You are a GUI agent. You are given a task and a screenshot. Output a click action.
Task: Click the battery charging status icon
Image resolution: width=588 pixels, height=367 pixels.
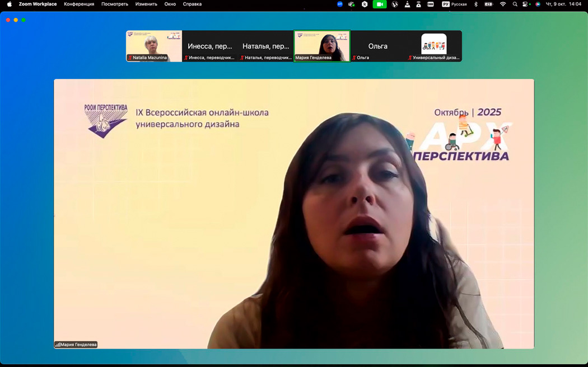point(488,4)
